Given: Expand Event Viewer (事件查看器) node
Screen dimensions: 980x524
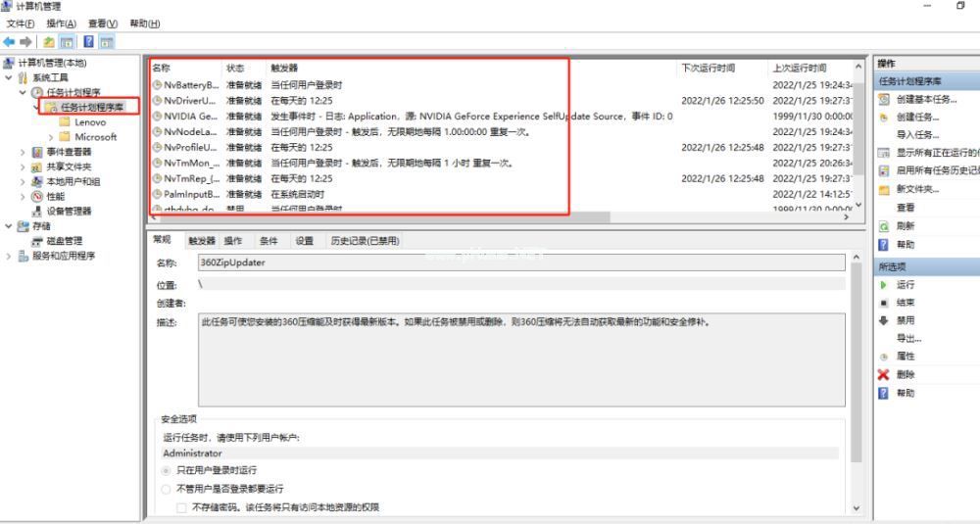Looking at the screenshot, I should point(24,152).
